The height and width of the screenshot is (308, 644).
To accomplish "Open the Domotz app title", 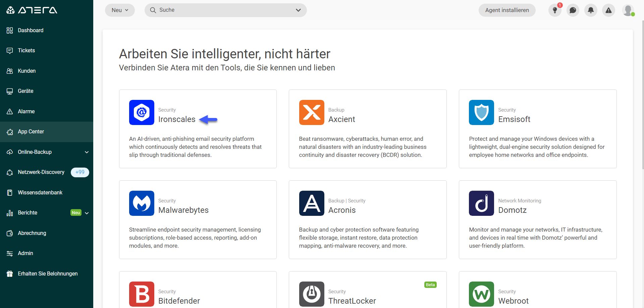I will 513,210.
